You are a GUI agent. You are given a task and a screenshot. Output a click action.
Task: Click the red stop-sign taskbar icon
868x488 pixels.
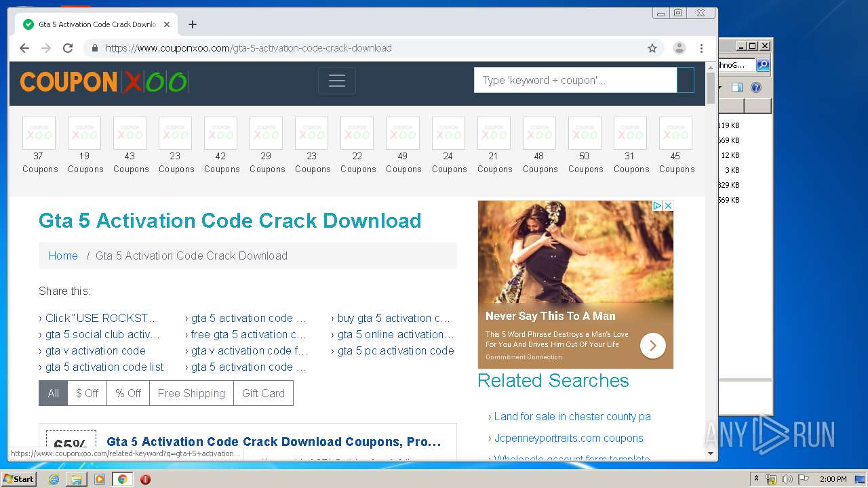pos(145,479)
